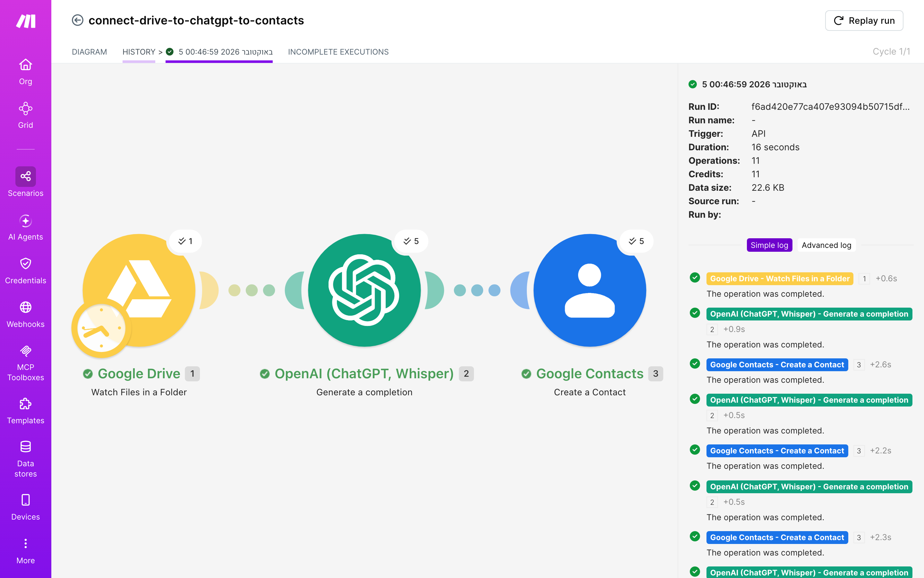Expand the More sidebar menu

click(x=26, y=551)
